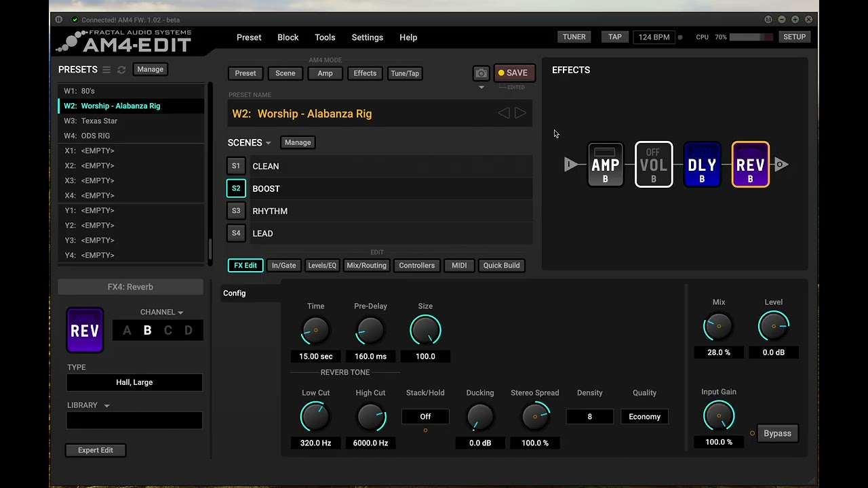Screen dimensions: 868x488
Task: Toggle Stack/Hold Off setting
Action: 425,417
